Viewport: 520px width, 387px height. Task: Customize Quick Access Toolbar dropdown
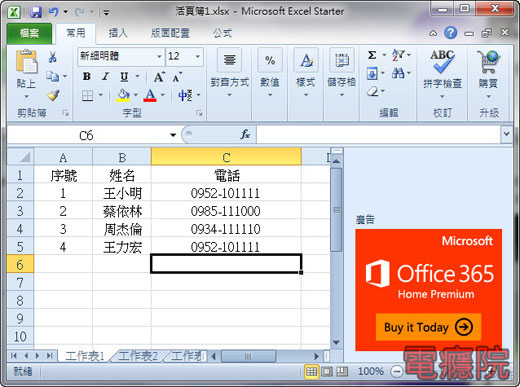(x=106, y=13)
